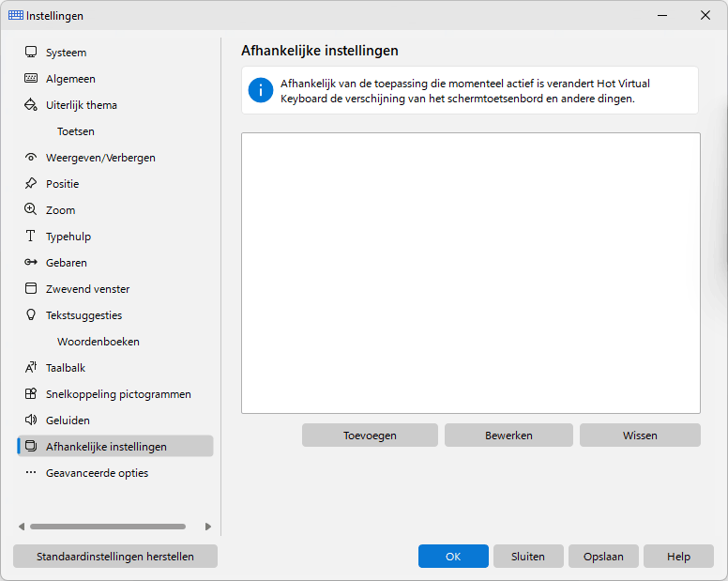
Task: Confirm with the OK button
Action: coord(453,556)
